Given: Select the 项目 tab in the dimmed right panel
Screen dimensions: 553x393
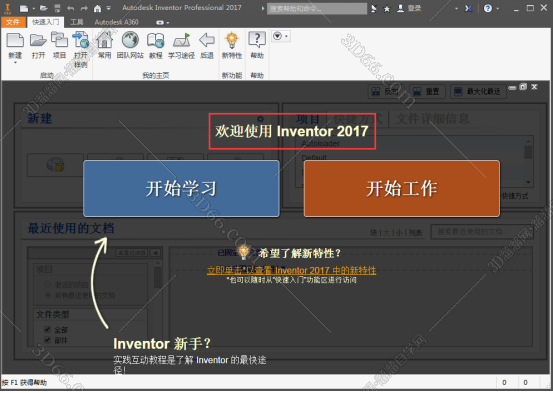Looking at the screenshot, I should pyautogui.click(x=308, y=119).
